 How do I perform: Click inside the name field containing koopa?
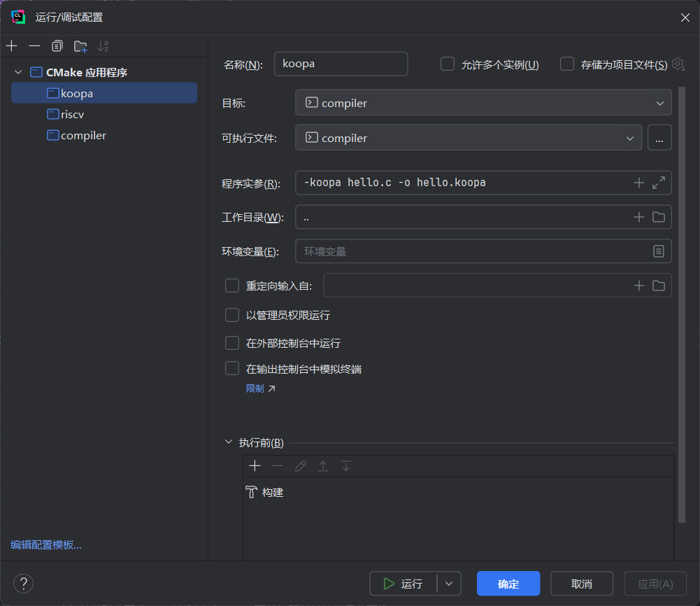pyautogui.click(x=341, y=64)
